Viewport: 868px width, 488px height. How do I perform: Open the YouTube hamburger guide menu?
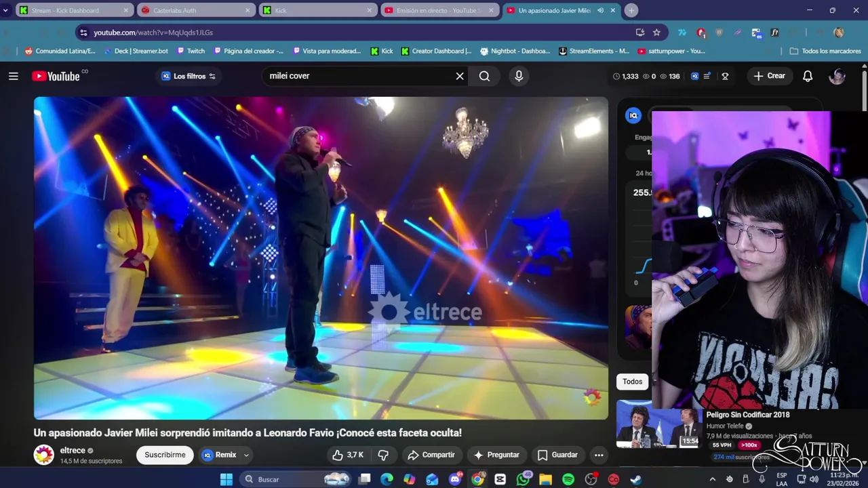[x=14, y=76]
